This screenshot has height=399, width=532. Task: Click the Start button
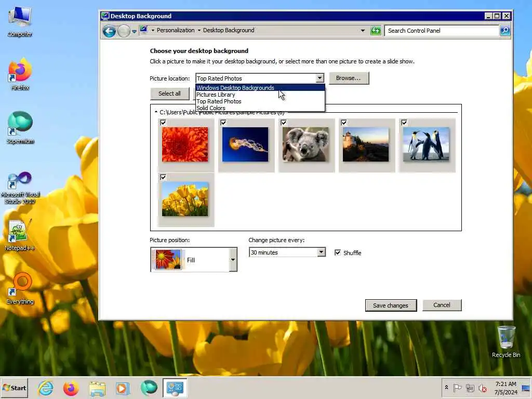point(14,388)
